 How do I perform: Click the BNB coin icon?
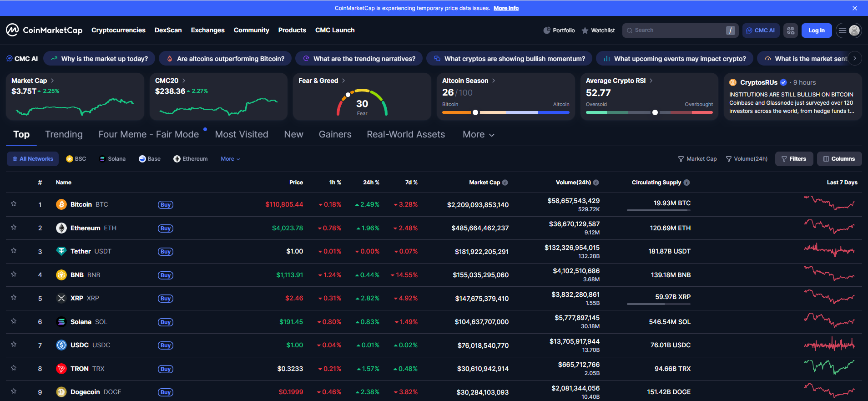pyautogui.click(x=61, y=275)
